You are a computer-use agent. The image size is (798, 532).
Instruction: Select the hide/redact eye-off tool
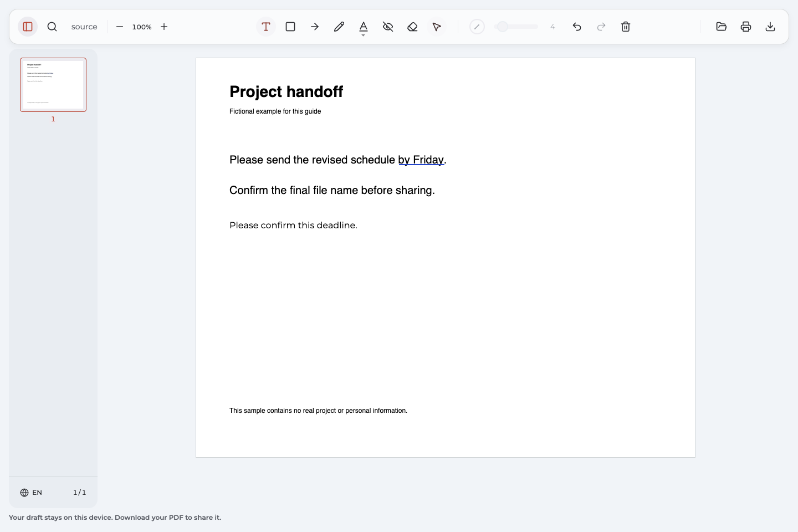click(x=388, y=27)
